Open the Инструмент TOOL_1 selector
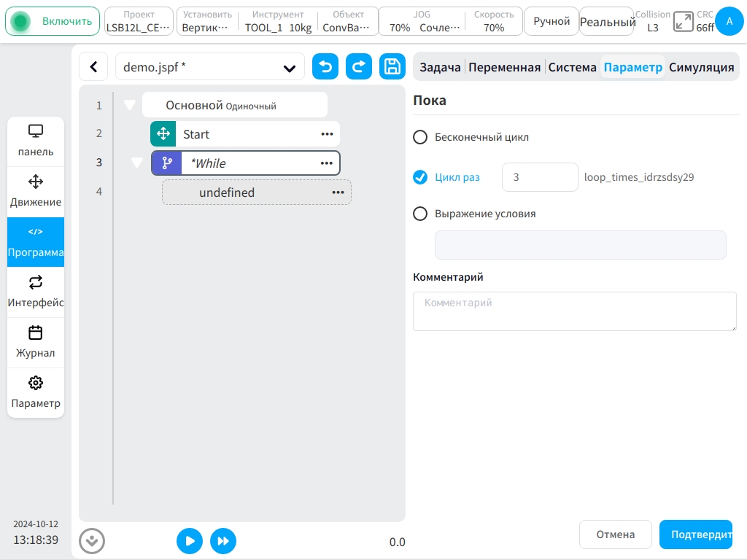The image size is (747, 560). (278, 21)
